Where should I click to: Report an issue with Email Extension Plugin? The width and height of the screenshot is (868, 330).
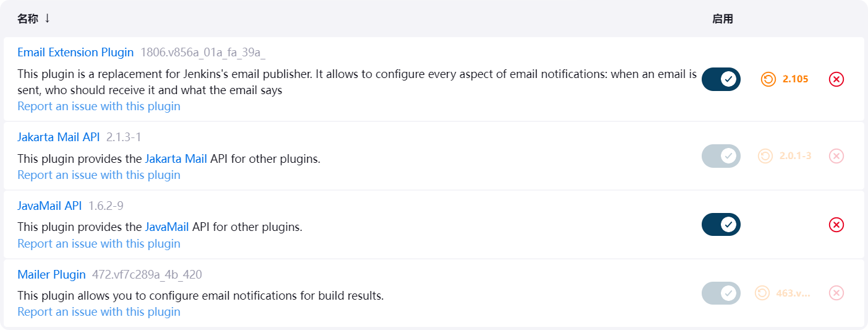click(x=99, y=106)
